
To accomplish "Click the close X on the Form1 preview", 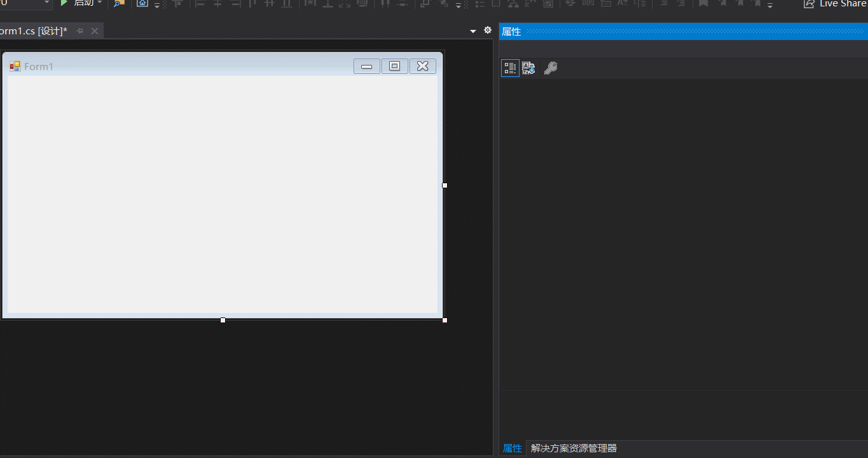I will point(423,66).
